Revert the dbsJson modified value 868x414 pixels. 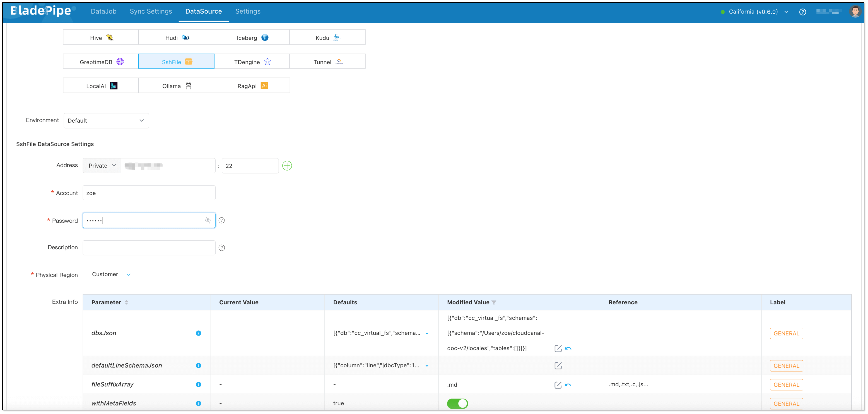tap(568, 348)
